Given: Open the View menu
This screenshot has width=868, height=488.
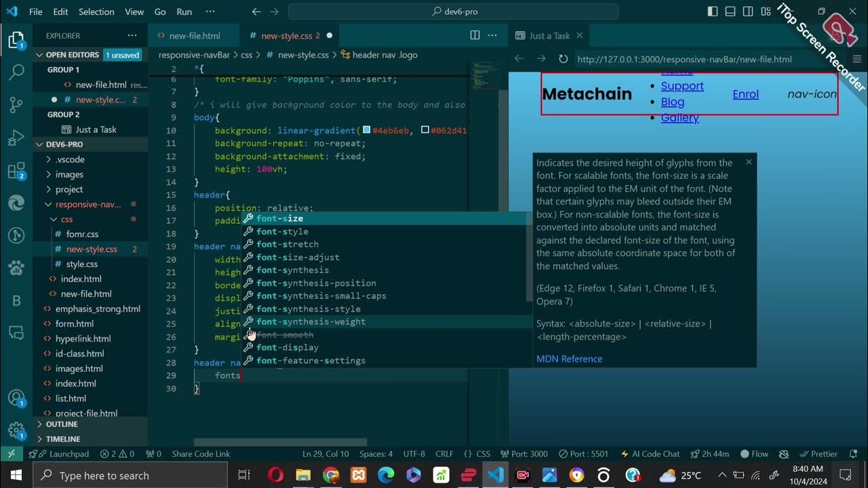Looking at the screenshot, I should tap(134, 12).
